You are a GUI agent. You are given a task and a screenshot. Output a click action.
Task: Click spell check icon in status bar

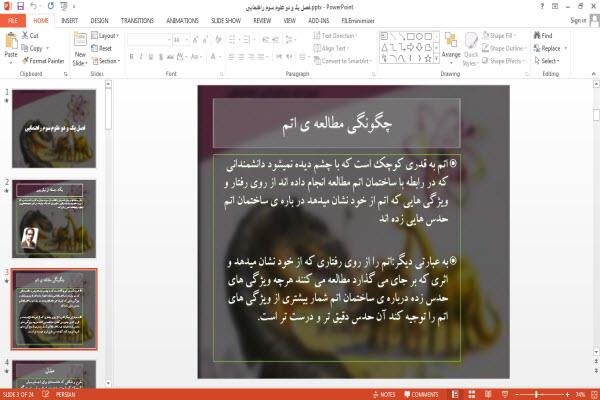point(46,394)
